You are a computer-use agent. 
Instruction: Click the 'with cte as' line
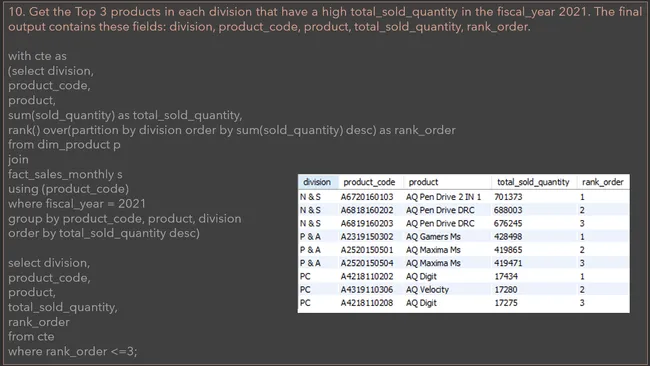click(x=37, y=56)
